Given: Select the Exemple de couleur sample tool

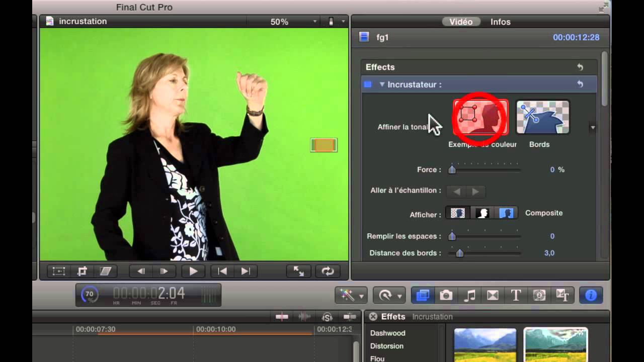Looking at the screenshot, I should coord(480,117).
